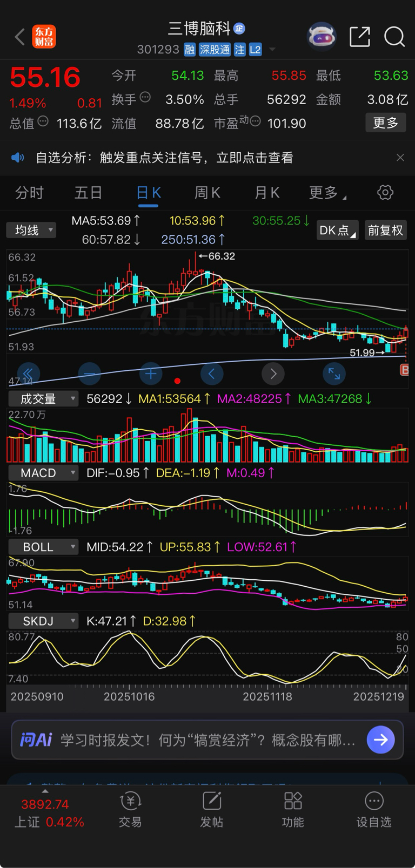Image resolution: width=415 pixels, height=868 pixels.
Task: Toggle the DK点 signal
Action: coord(338,230)
